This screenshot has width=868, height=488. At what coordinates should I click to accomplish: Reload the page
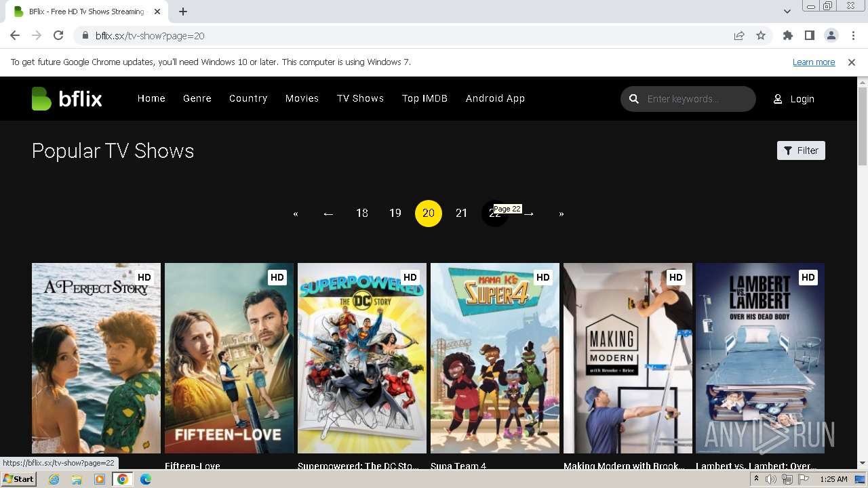[58, 36]
